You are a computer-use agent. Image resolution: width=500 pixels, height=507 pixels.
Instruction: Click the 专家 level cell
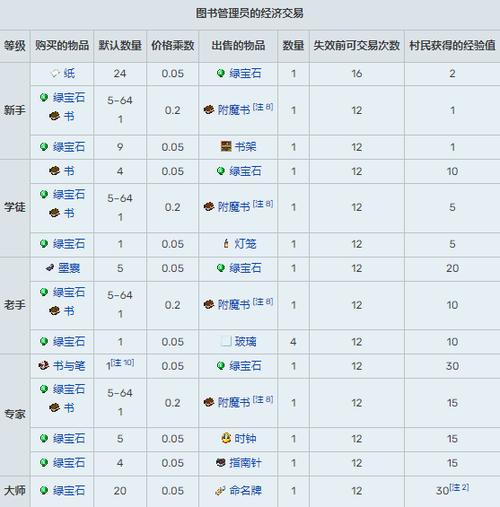point(15,414)
